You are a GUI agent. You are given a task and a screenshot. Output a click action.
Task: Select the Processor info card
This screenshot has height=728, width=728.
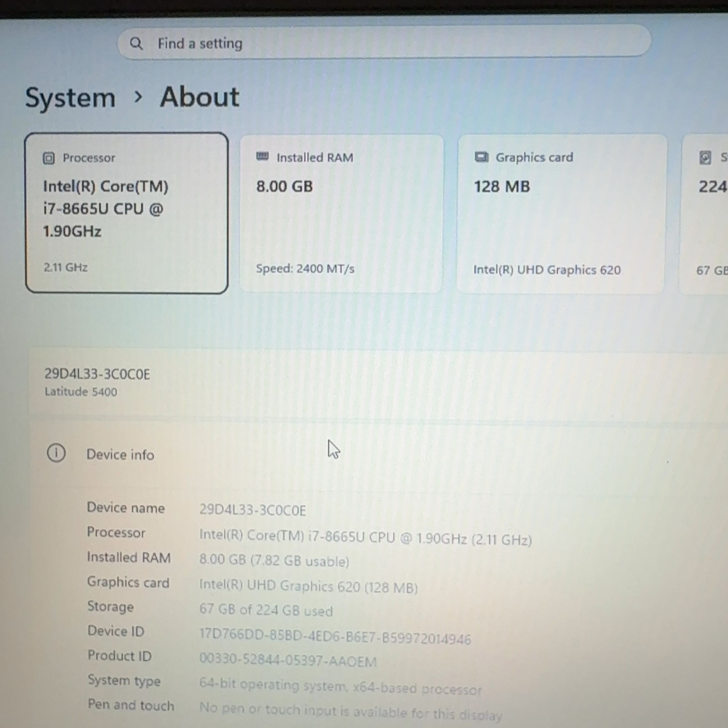[x=127, y=213]
